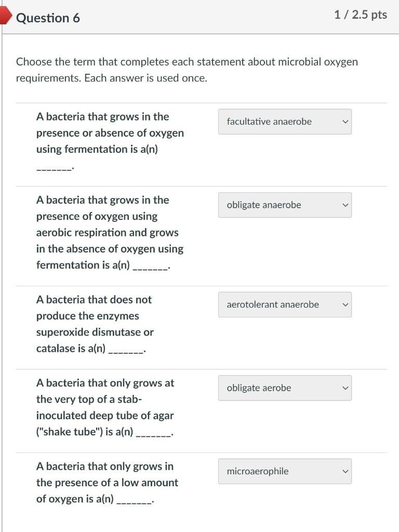Open the microaerophile dropdown
The width and height of the screenshot is (399, 532).
pyautogui.click(x=284, y=471)
